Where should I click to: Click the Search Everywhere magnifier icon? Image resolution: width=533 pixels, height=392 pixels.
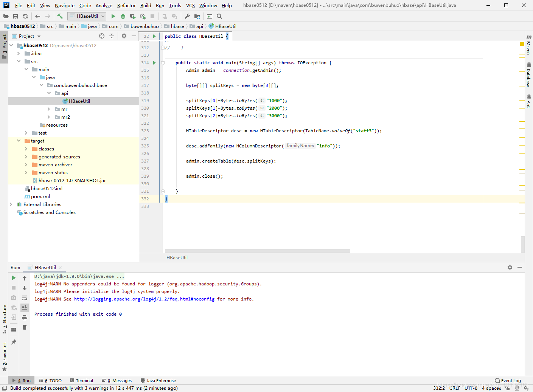pyautogui.click(x=219, y=16)
